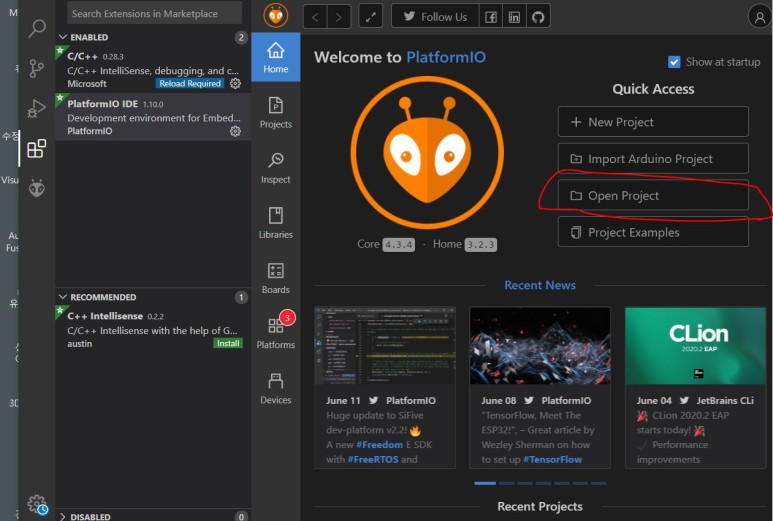Open Devices in PIO Home sidebar
Screen dimensions: 773x521
[276, 388]
